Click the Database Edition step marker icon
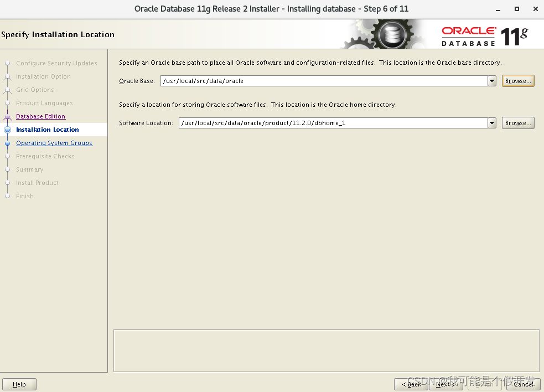The image size is (544, 392). point(8,117)
